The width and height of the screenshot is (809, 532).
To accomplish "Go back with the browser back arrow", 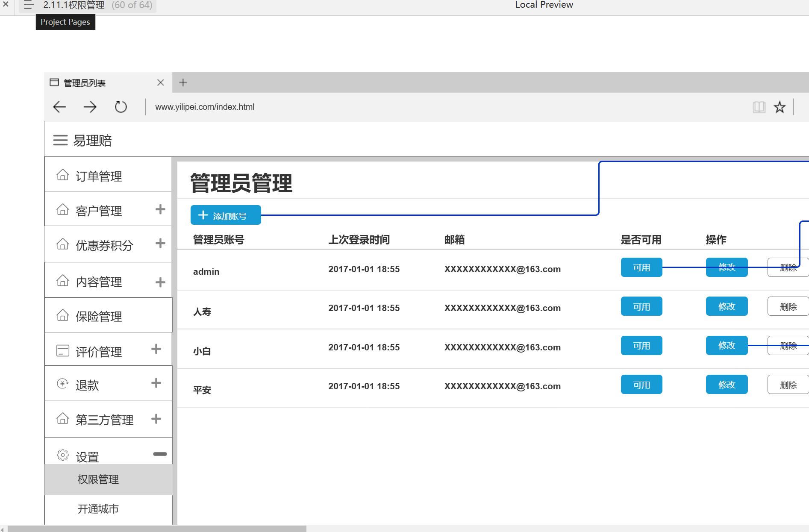I will (59, 107).
